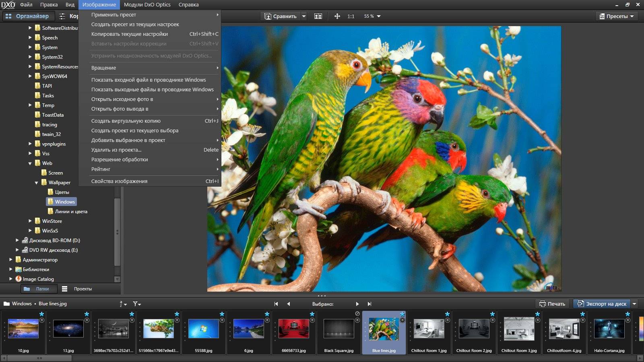Jump to first image in filmstrip
The height and width of the screenshot is (362, 644).
[276, 304]
